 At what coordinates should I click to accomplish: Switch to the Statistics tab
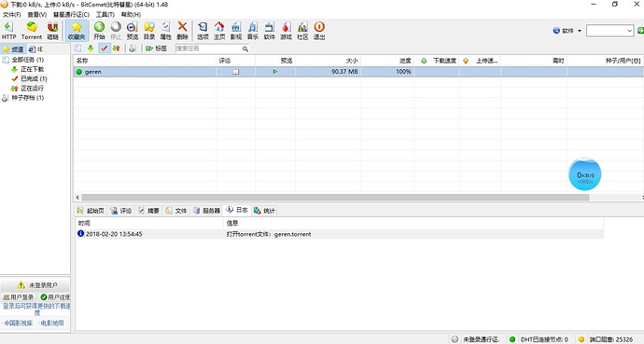point(264,211)
